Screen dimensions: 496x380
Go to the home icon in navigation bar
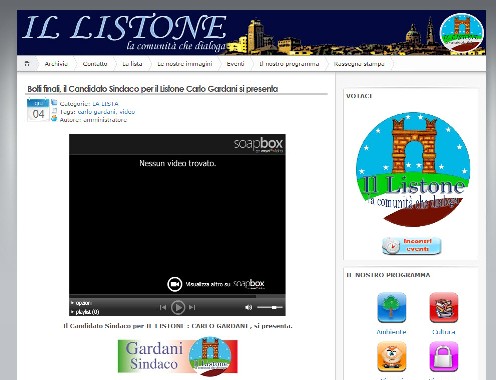(27, 63)
